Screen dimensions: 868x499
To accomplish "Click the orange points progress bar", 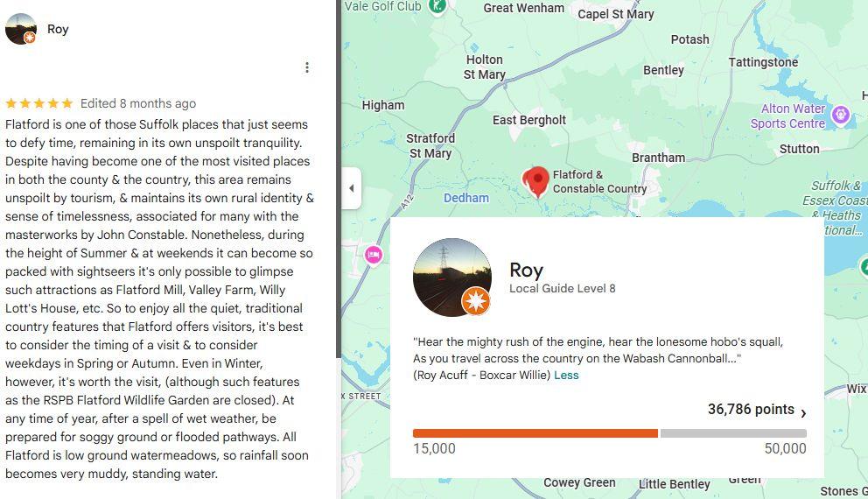I will coord(535,433).
